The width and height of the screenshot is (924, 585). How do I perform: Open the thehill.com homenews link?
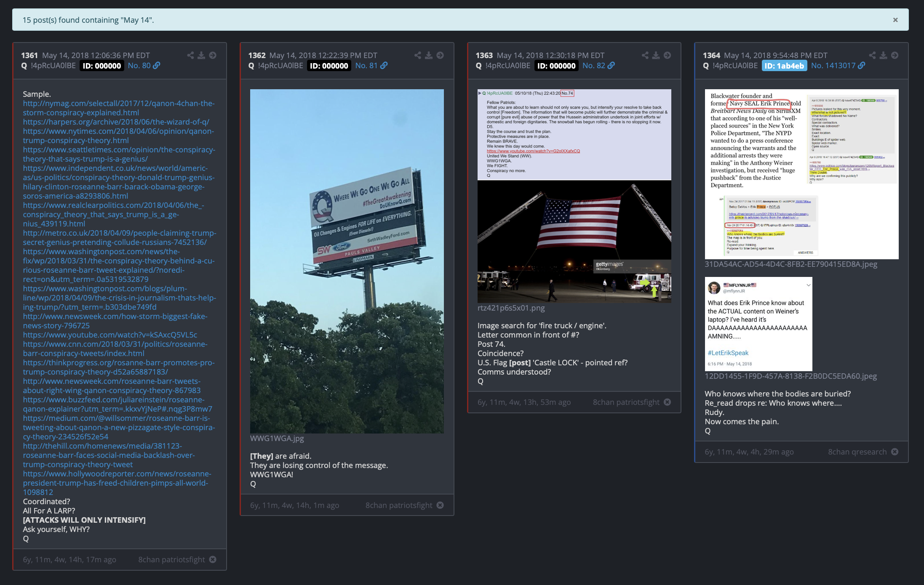[109, 455]
